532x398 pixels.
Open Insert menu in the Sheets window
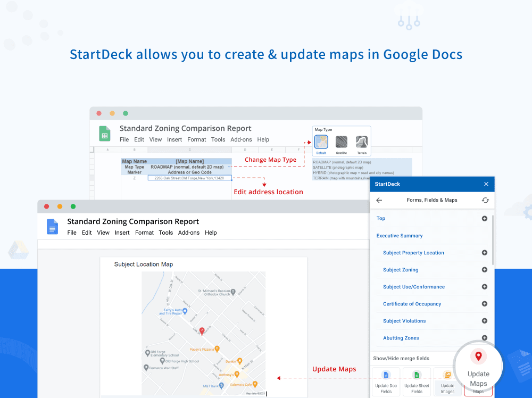pyautogui.click(x=174, y=139)
